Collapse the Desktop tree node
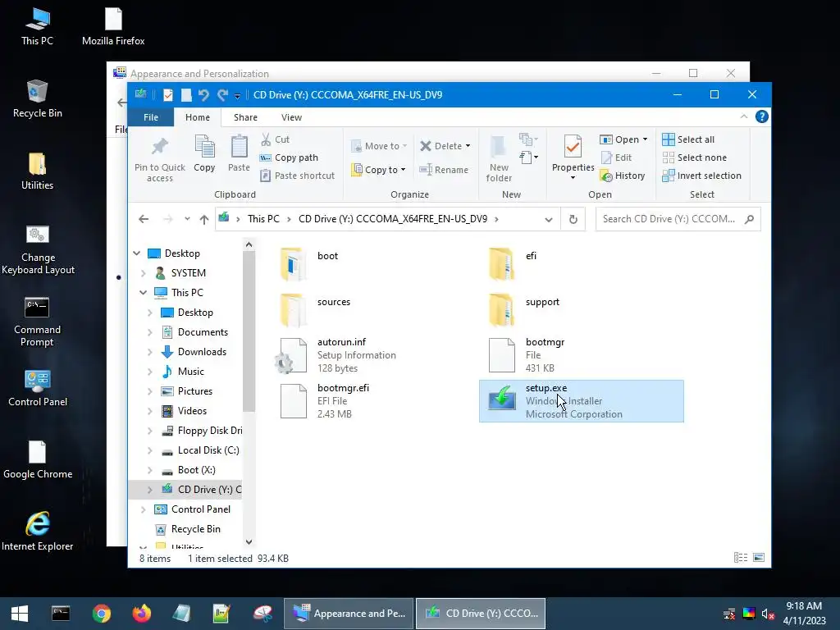The height and width of the screenshot is (630, 840). point(137,253)
